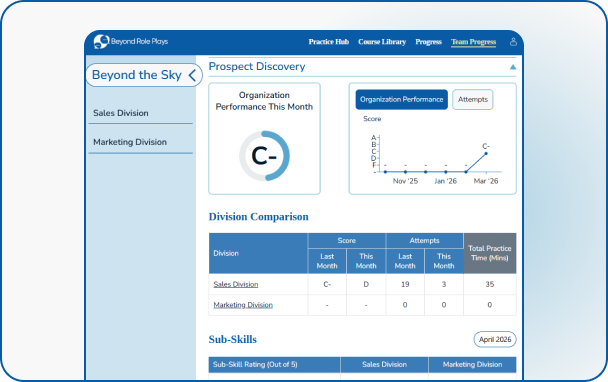Click the Sub-Skill Rating (Out of 5) header
This screenshot has height=382, width=608.
(x=274, y=365)
